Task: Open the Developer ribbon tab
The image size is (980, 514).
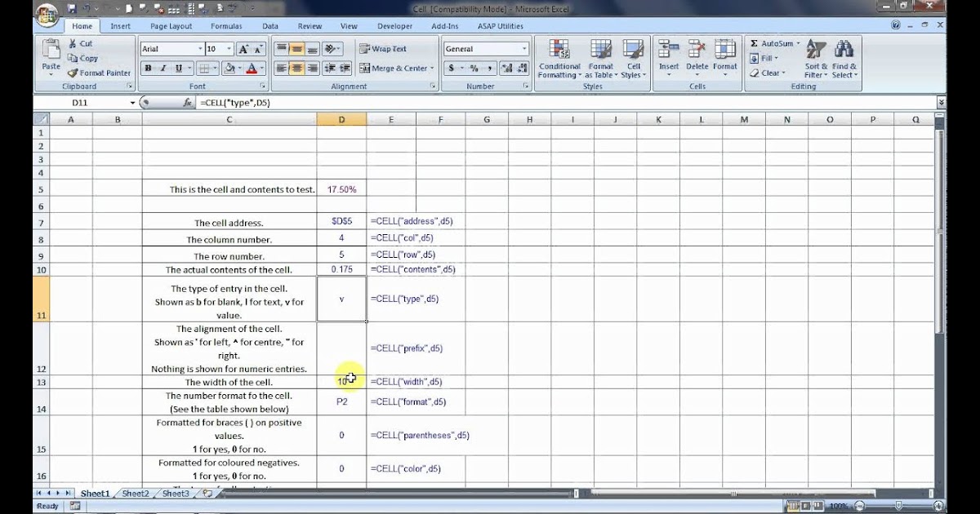Action: point(394,26)
